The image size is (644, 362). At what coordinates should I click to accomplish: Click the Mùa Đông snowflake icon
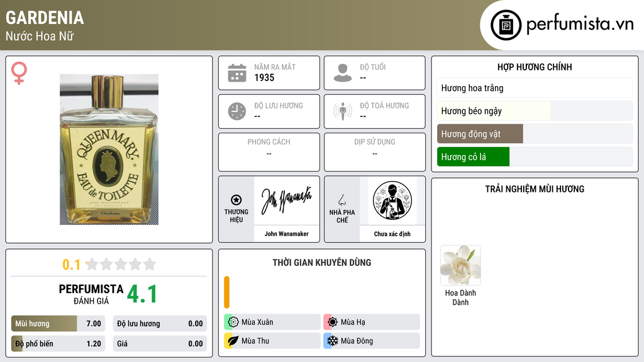tap(333, 341)
